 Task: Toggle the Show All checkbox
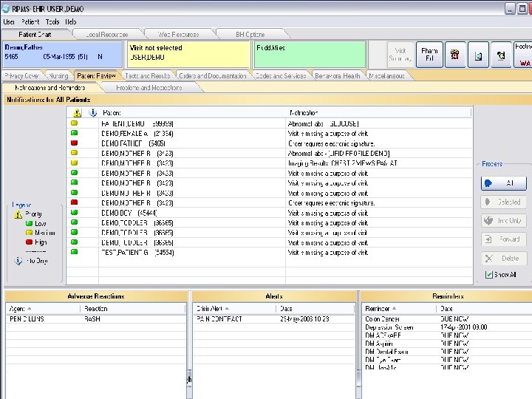(x=489, y=274)
